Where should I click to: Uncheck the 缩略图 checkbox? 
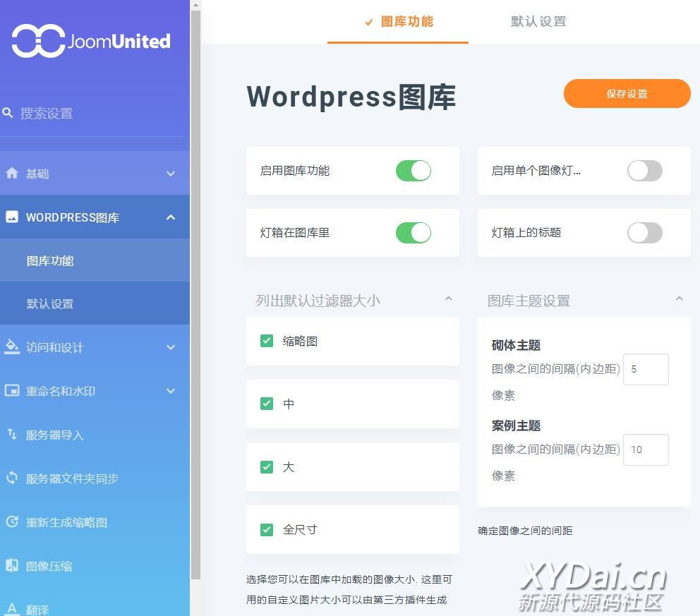[x=267, y=342]
